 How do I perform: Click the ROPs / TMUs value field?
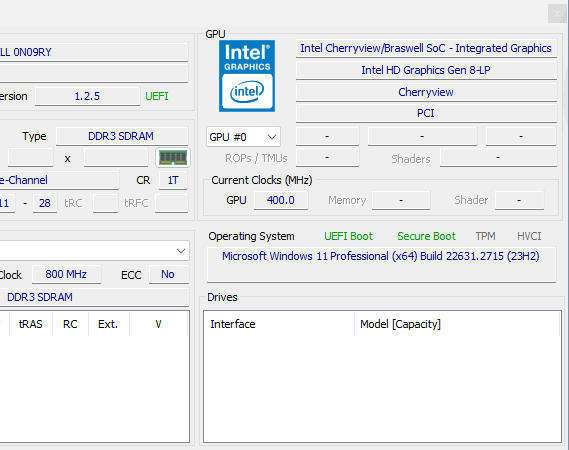click(327, 157)
